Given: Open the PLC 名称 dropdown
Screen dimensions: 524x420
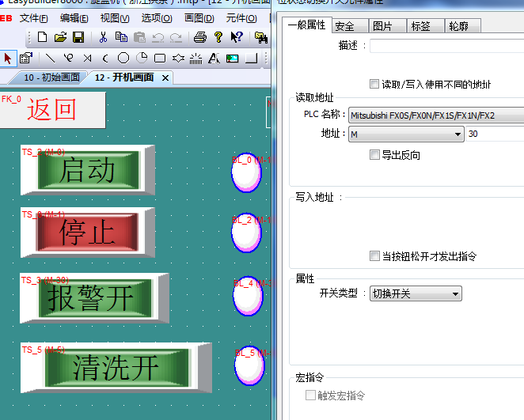Looking at the screenshot, I should tap(435, 115).
